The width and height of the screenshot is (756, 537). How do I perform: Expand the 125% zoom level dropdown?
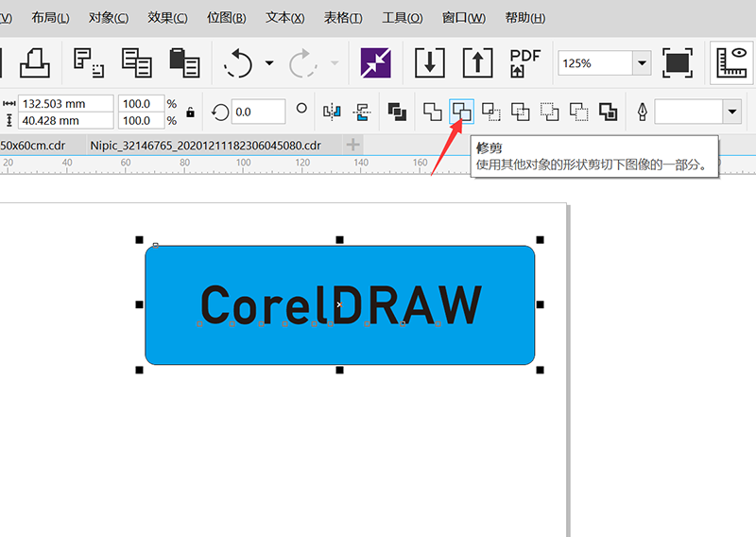pos(642,62)
